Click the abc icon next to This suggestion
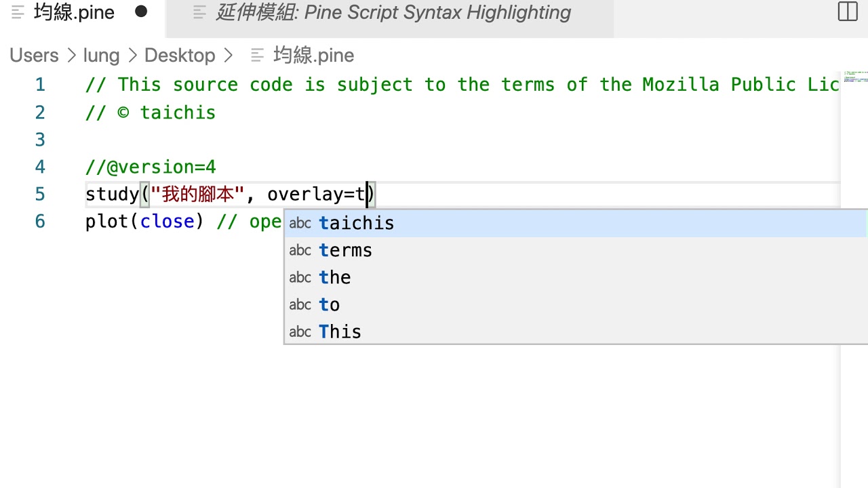The height and width of the screenshot is (488, 868). coord(300,332)
